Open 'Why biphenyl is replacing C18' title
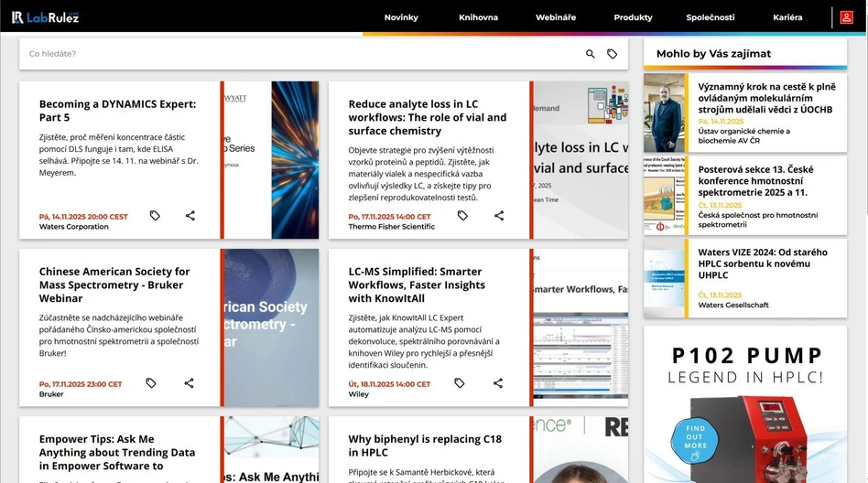The width and height of the screenshot is (868, 483). (425, 445)
